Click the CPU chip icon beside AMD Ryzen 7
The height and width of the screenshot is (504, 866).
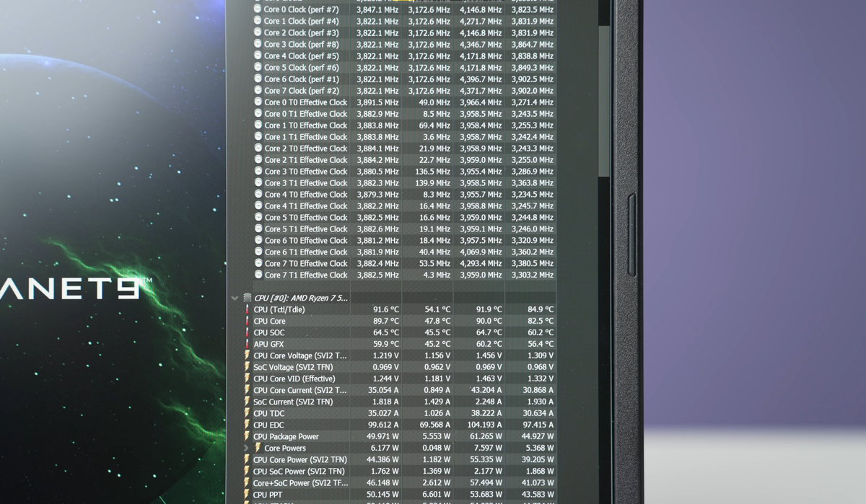pyautogui.click(x=247, y=297)
